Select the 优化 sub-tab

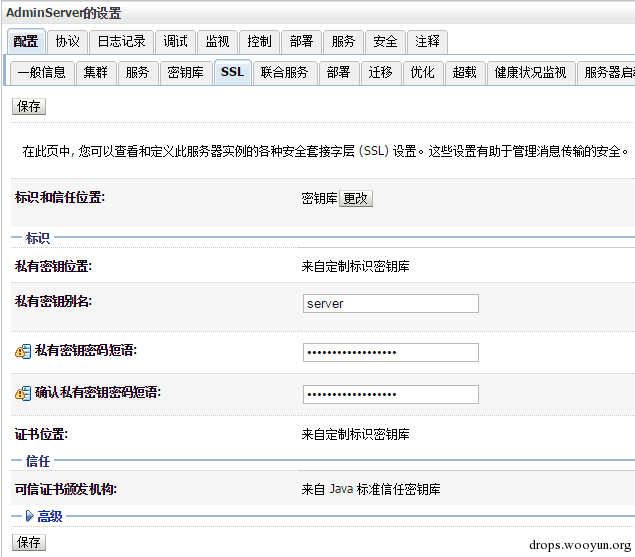tap(423, 73)
